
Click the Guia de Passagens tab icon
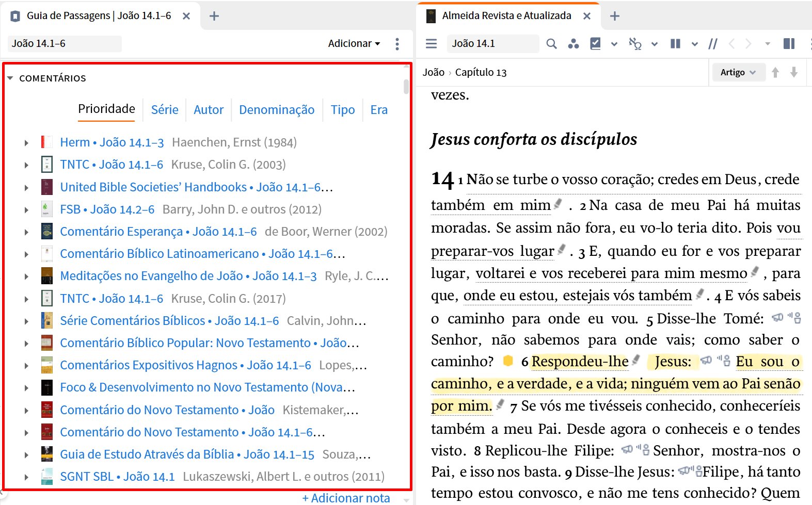click(15, 17)
